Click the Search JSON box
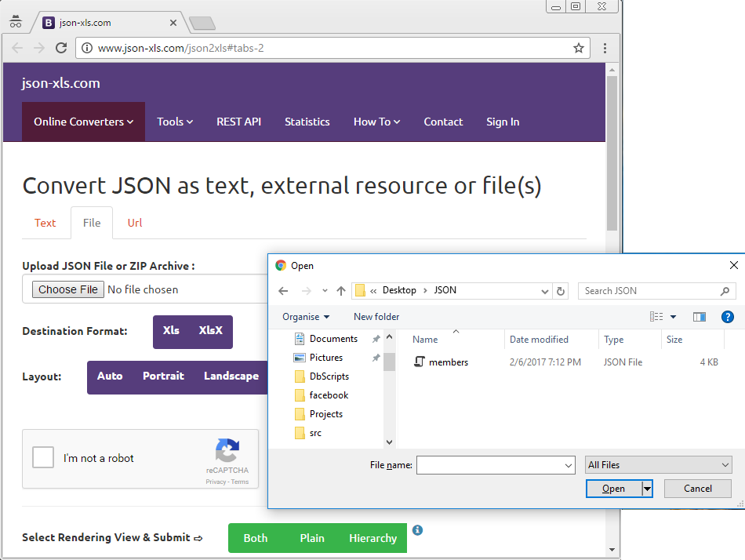The image size is (745, 560). coord(657,291)
